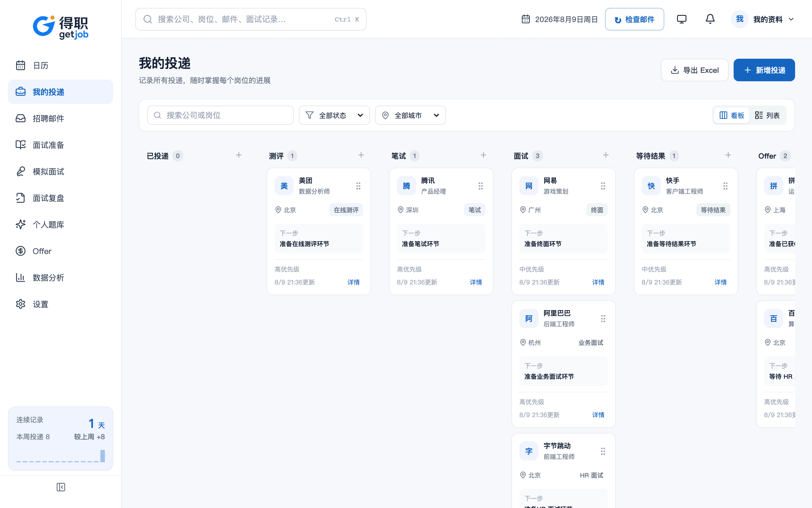Viewport: 812px width, 508px height.
Task: Click the Offer column header
Action: [767, 156]
